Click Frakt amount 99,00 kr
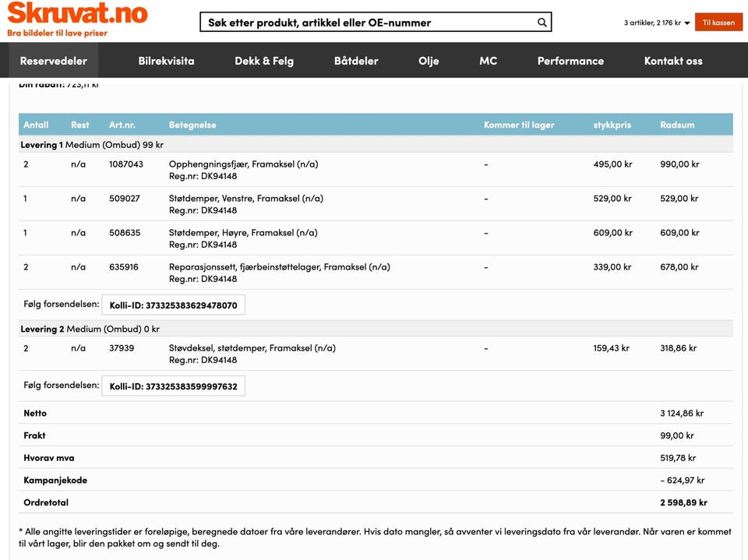 (677, 435)
